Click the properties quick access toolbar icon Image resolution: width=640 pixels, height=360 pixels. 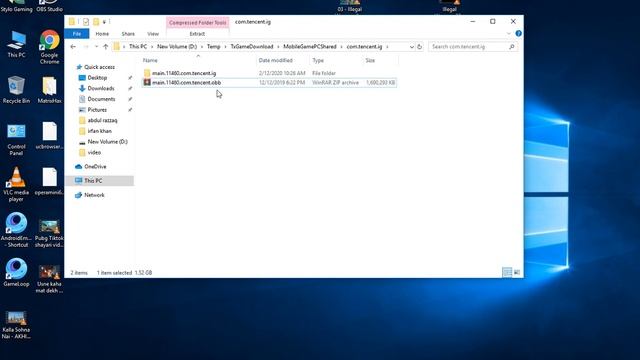click(x=86, y=22)
